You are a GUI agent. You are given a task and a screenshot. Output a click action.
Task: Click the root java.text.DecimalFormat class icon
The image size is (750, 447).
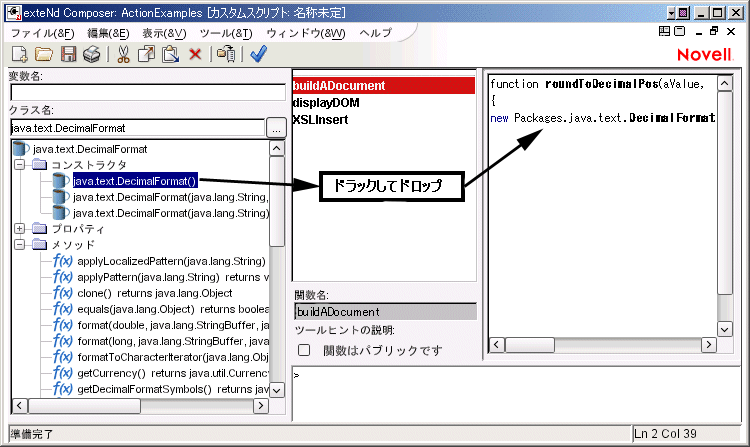point(21,149)
